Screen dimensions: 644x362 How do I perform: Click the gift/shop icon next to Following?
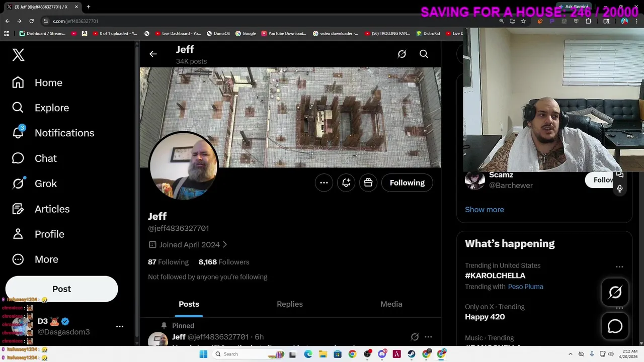tap(368, 183)
